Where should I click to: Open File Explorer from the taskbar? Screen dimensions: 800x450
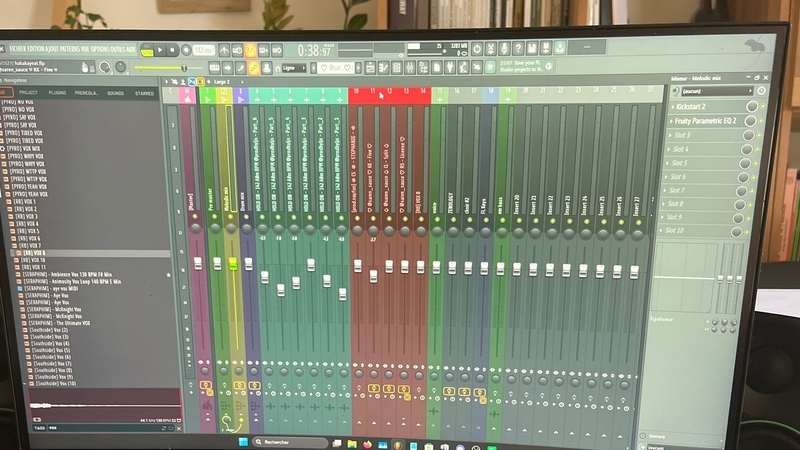click(352, 444)
